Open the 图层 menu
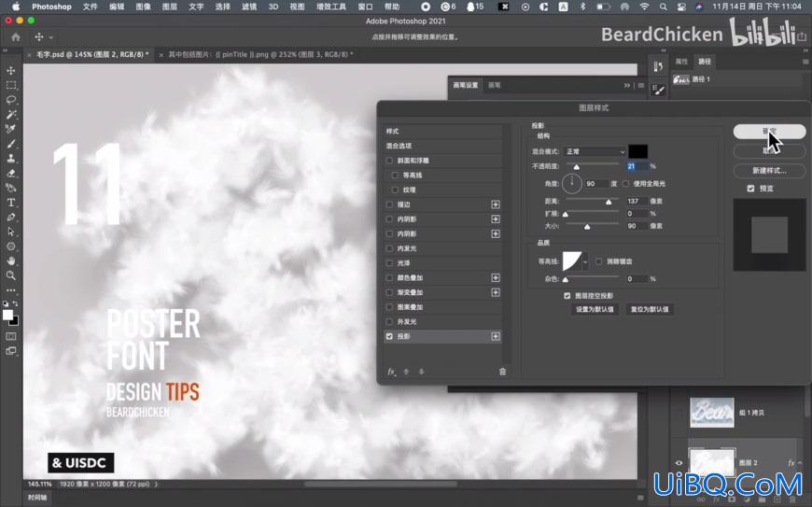812x507 pixels. click(169, 7)
